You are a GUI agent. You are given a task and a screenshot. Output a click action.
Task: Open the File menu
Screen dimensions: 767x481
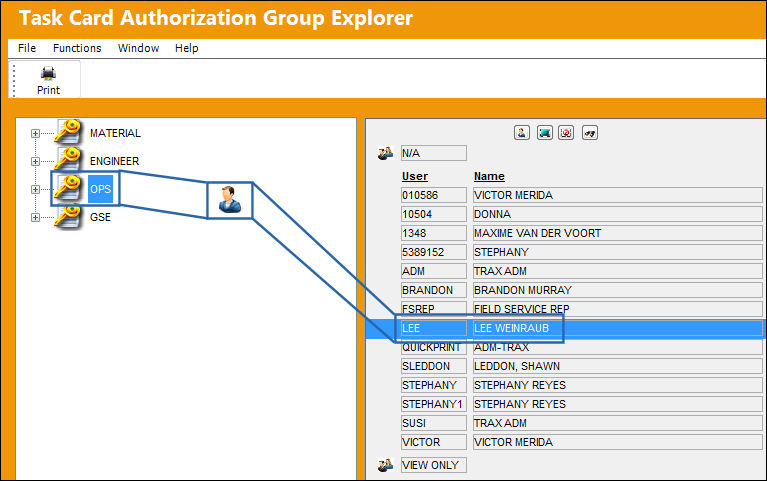coord(27,48)
